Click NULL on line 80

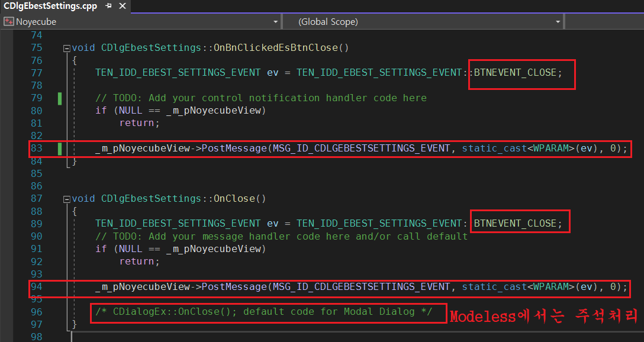point(131,111)
